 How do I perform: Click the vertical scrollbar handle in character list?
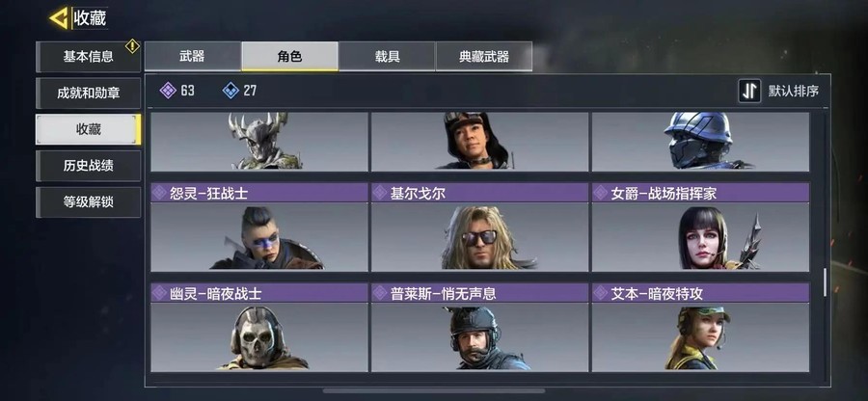point(825,282)
